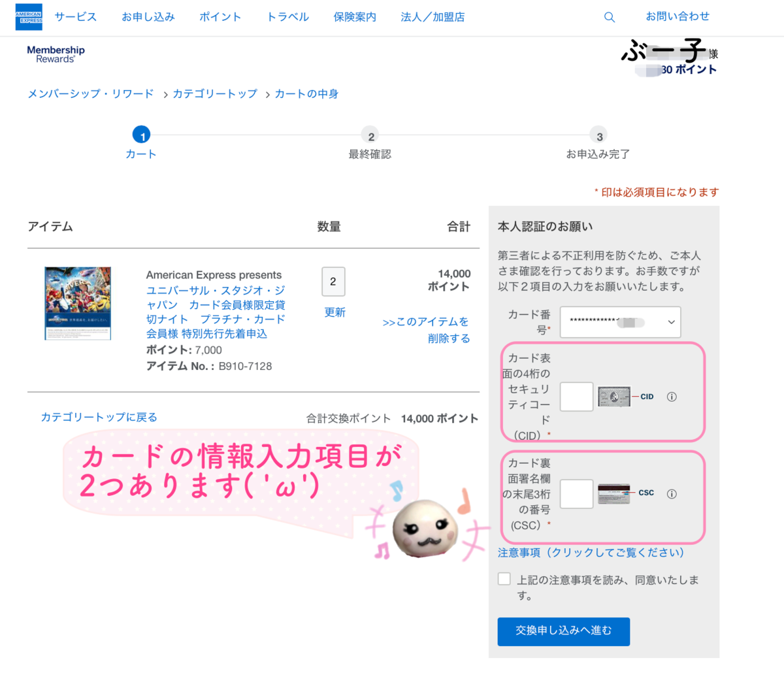Click the 交換申し込みへ進む button
The width and height of the screenshot is (784, 673).
click(564, 631)
